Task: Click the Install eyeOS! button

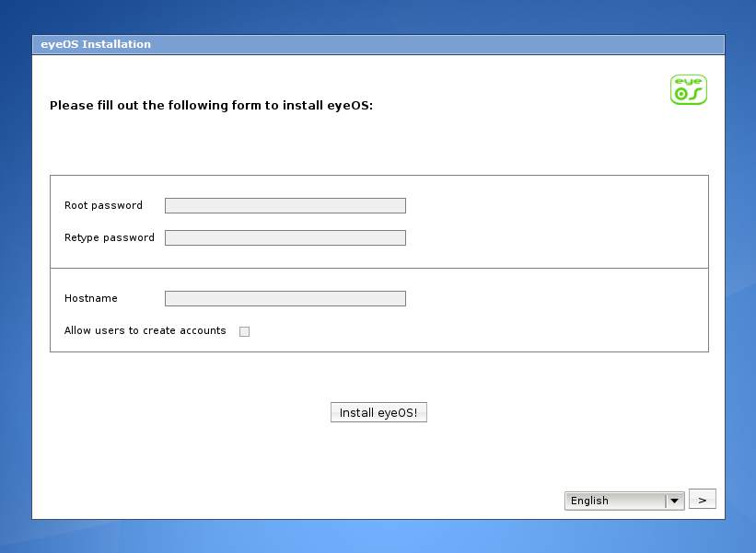Action: (x=378, y=412)
